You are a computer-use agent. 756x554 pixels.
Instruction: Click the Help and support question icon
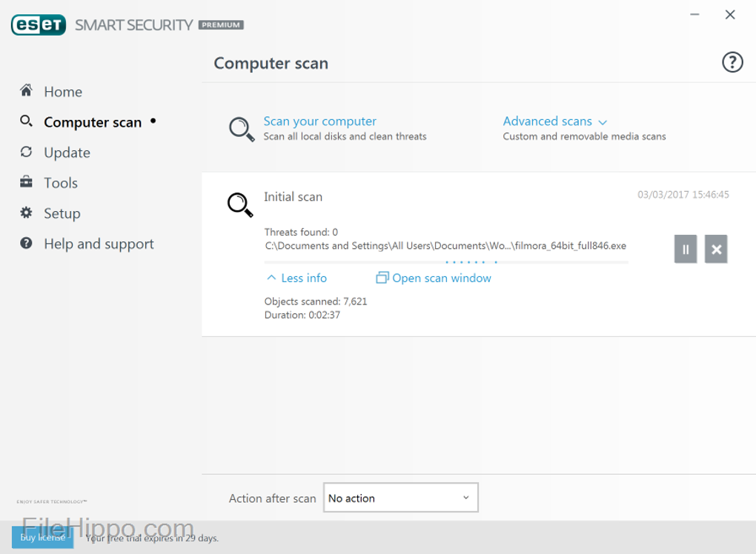[x=27, y=243]
